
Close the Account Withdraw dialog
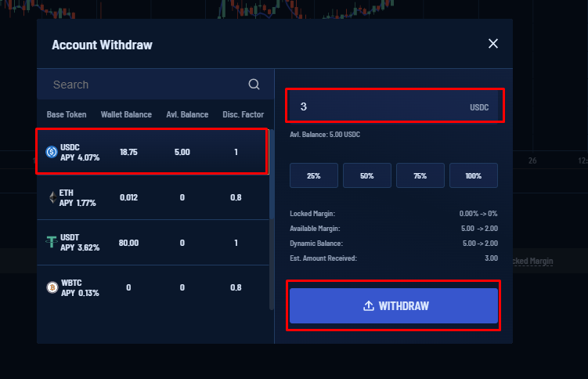point(493,44)
